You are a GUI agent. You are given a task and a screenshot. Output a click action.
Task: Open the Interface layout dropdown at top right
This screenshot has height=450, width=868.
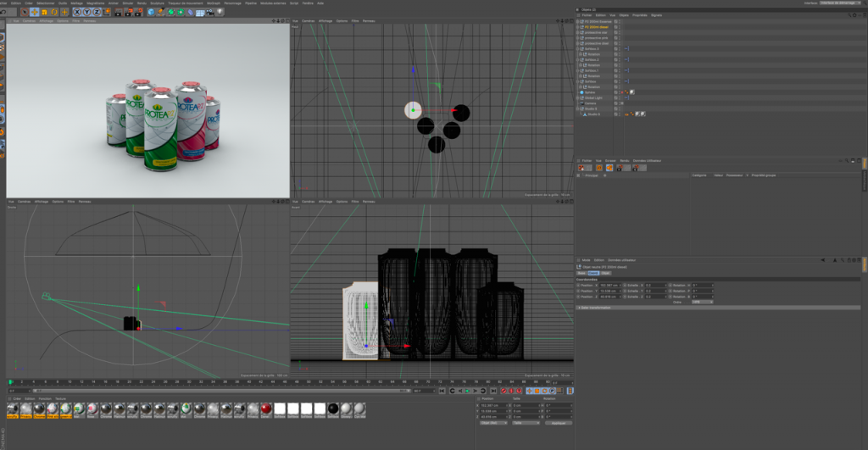pyautogui.click(x=840, y=3)
